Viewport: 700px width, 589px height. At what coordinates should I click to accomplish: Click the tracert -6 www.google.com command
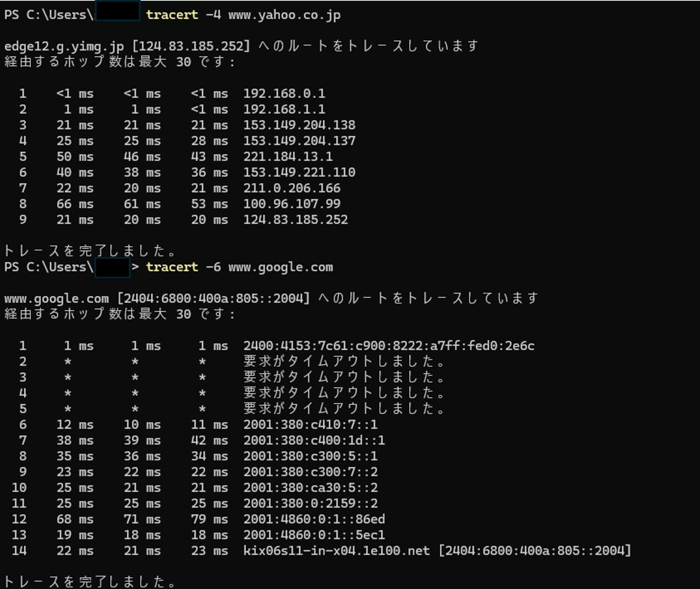tap(239, 267)
